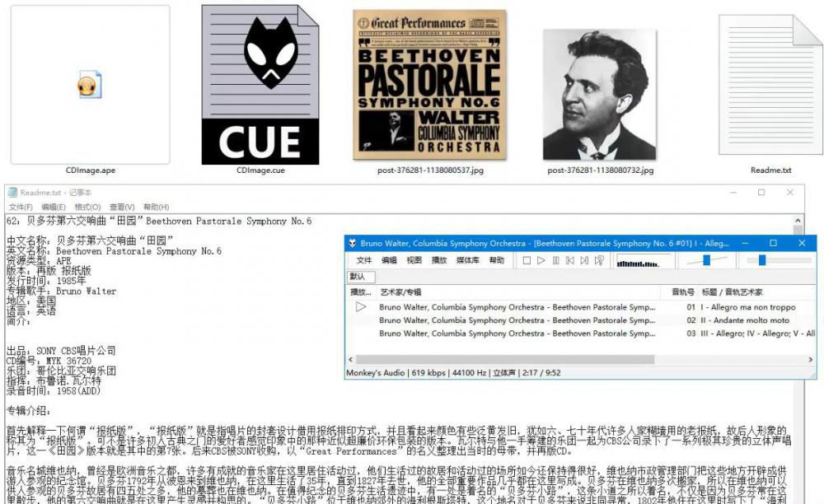Select track 03 III - Allegro row
824x504 pixels.
coord(581,334)
